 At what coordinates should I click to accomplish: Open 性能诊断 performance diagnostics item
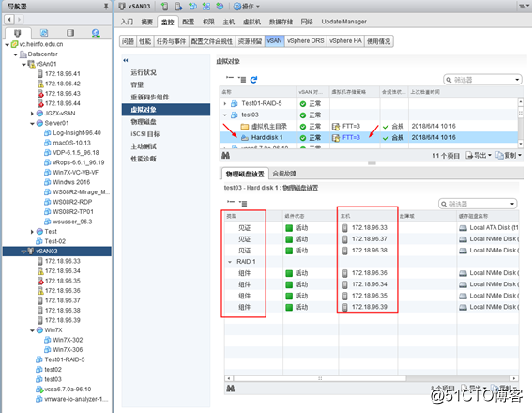point(144,159)
